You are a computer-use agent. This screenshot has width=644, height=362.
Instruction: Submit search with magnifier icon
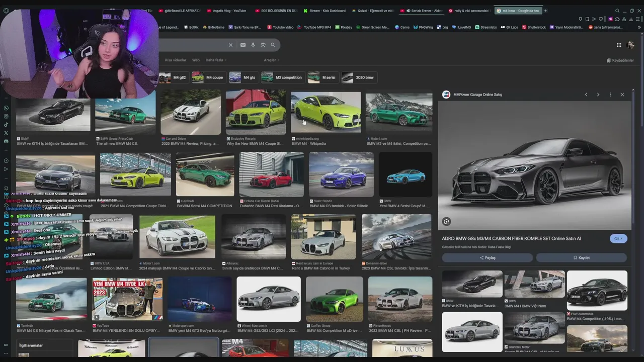point(273,45)
